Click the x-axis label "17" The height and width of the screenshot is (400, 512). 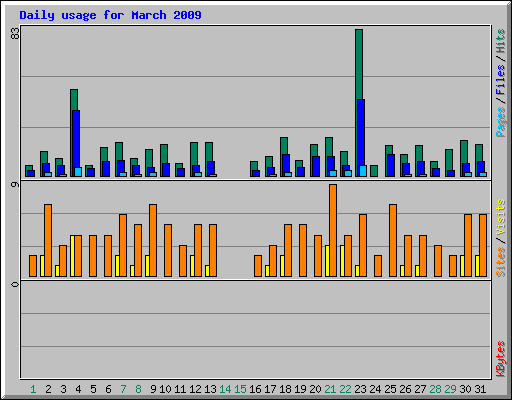[270, 389]
